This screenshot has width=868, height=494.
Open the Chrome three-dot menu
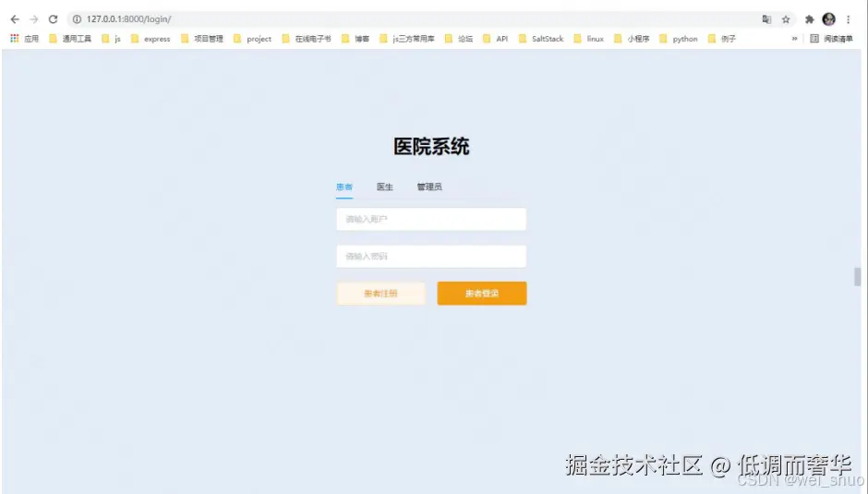848,19
